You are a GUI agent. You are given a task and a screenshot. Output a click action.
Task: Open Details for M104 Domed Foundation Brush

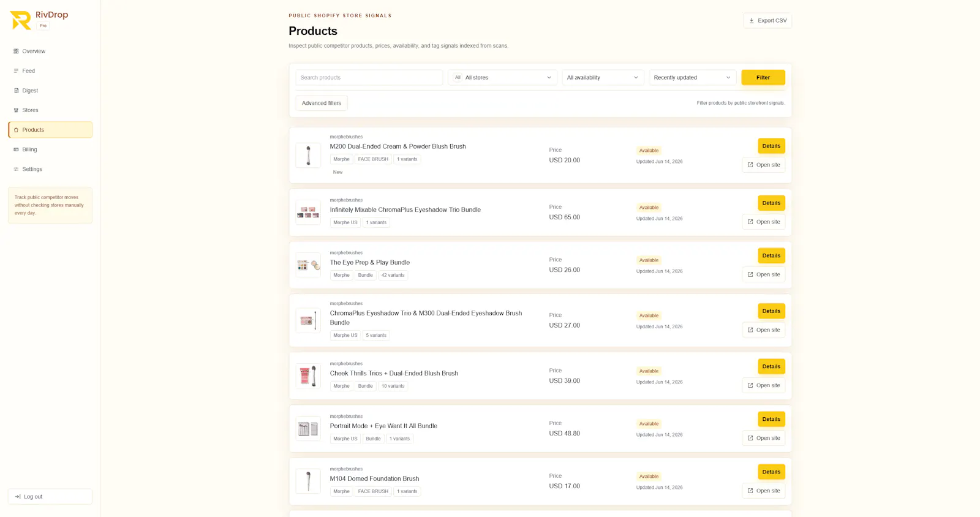(771, 472)
